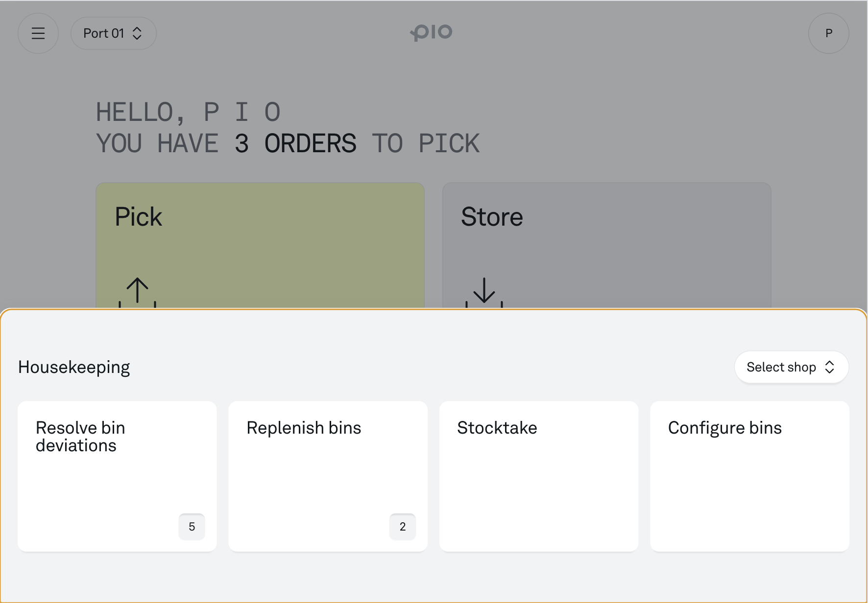Open the Store card

(x=607, y=245)
